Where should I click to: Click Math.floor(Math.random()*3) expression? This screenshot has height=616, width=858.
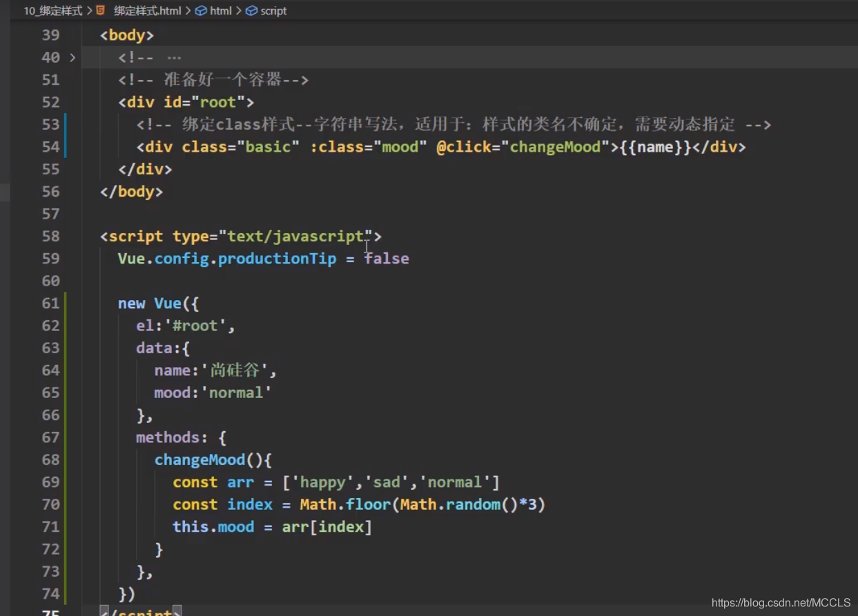click(422, 504)
